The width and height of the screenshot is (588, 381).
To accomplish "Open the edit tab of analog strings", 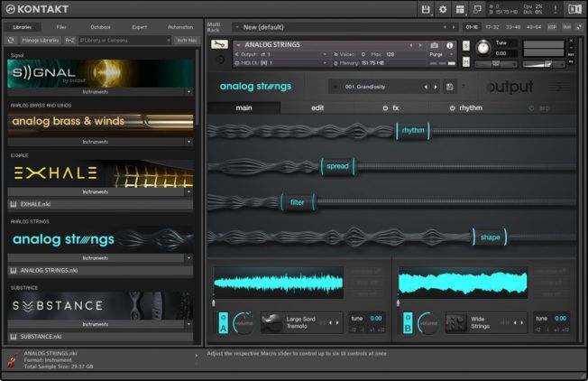I will [317, 108].
